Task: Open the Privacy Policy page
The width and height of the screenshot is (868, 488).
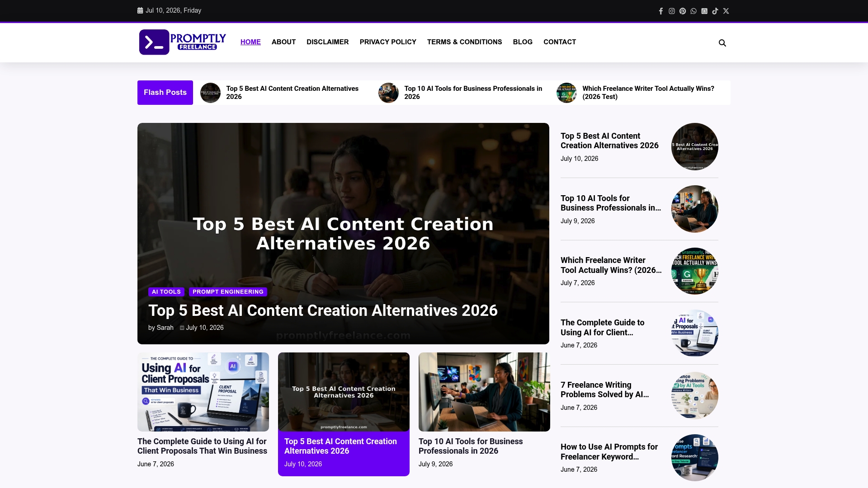Action: click(388, 42)
